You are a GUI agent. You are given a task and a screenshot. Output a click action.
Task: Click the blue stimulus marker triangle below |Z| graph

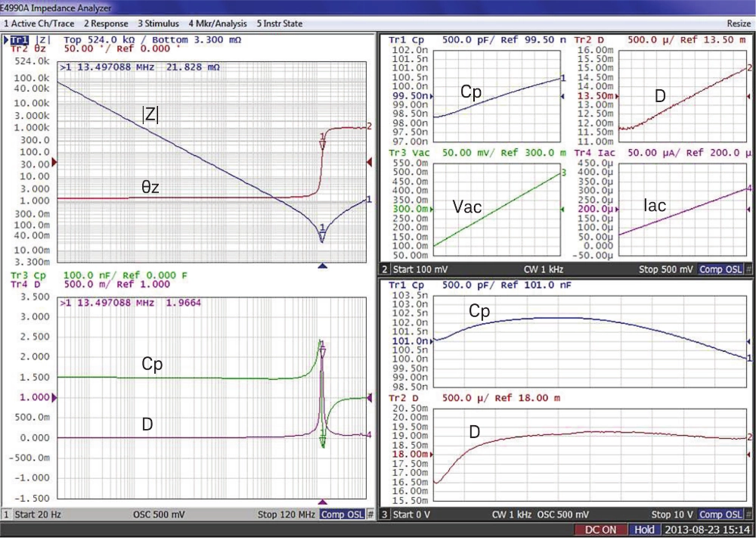[324, 266]
